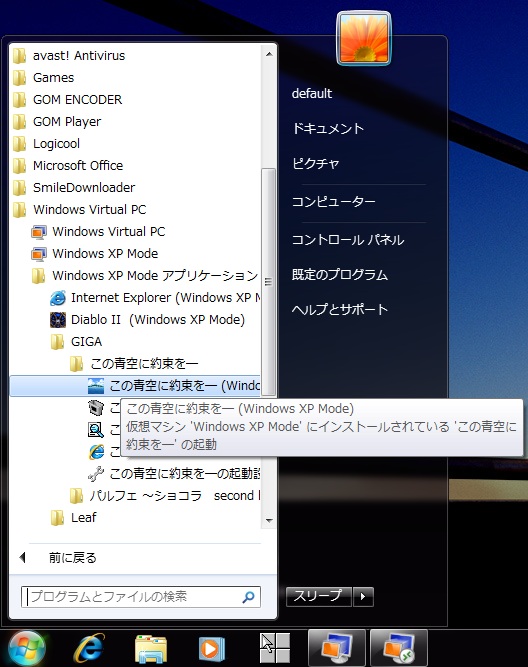
Task: Open コントロール パネル
Action: pyautogui.click(x=348, y=240)
